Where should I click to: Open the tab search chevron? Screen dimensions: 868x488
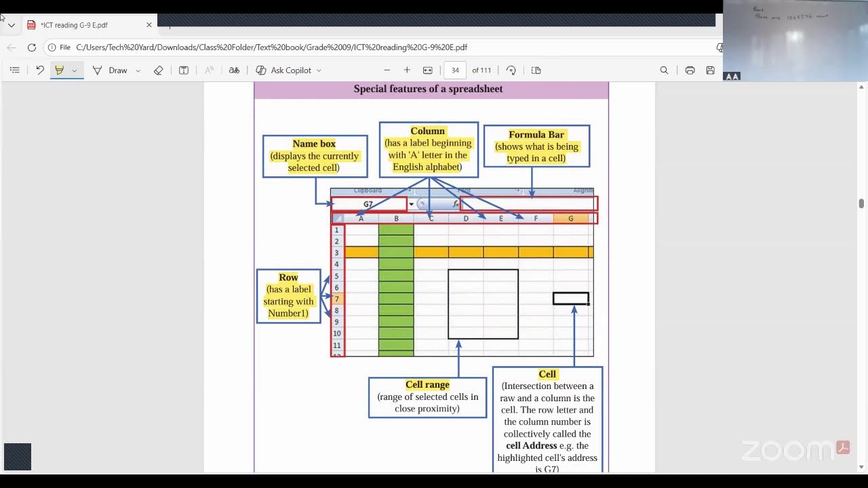pyautogui.click(x=11, y=25)
